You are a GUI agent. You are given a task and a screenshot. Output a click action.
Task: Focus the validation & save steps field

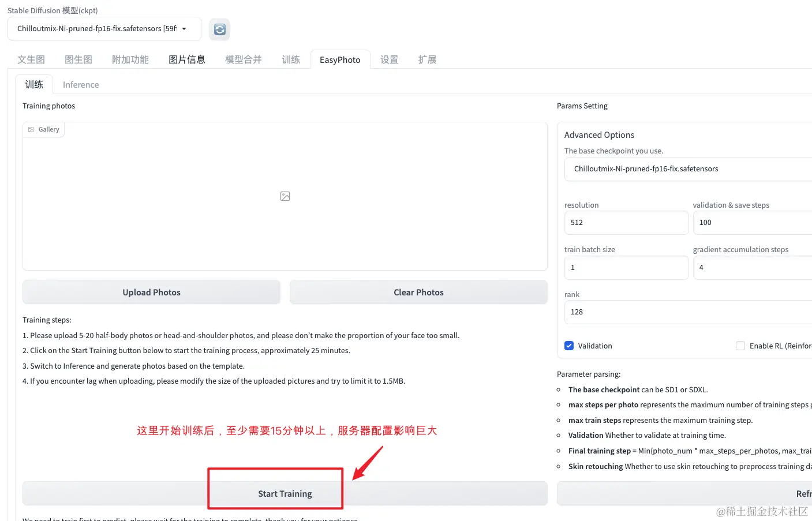753,223
